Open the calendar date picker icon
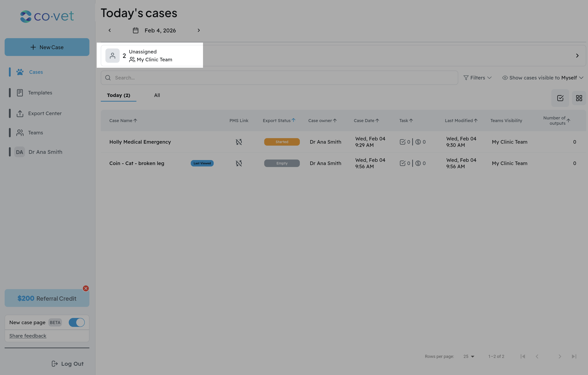 coord(136,30)
